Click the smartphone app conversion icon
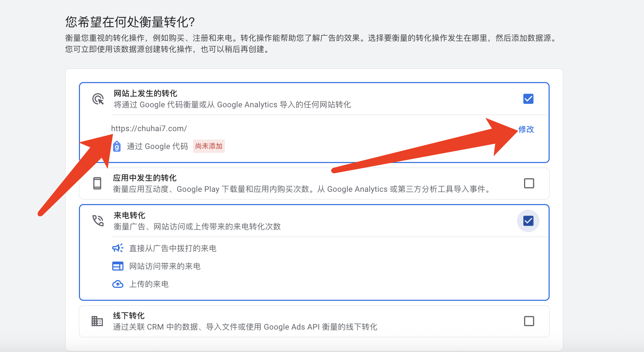Viewport: 644px width, 352px height. coord(97,183)
